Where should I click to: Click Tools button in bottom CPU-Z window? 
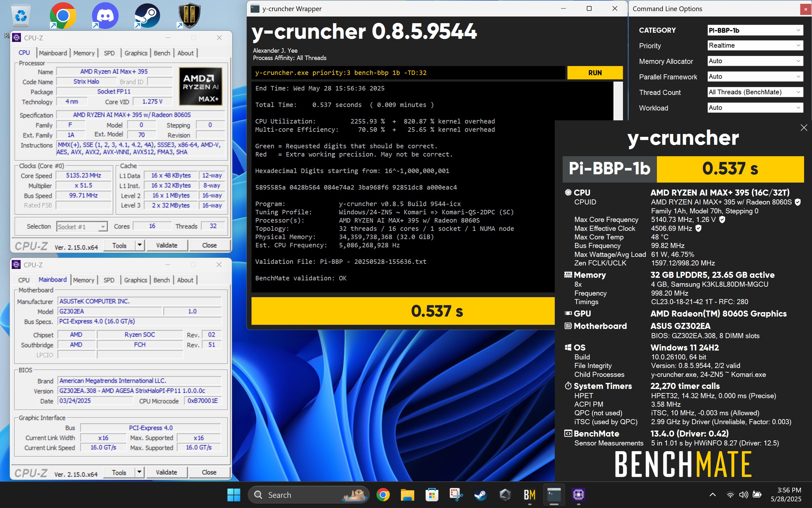point(119,472)
